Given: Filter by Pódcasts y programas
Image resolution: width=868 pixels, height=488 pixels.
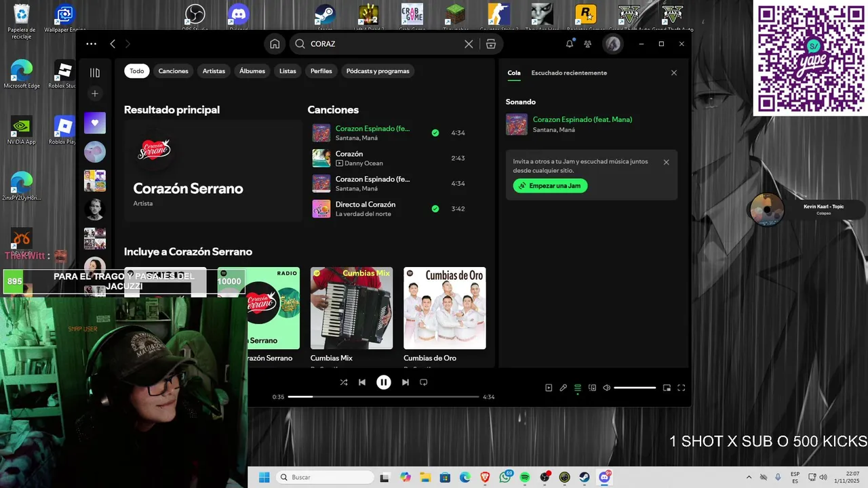Looking at the screenshot, I should tap(378, 71).
